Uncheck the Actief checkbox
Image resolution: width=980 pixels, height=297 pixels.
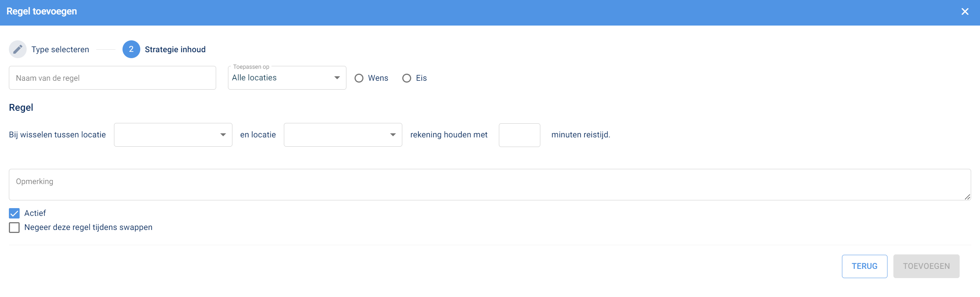click(x=14, y=213)
